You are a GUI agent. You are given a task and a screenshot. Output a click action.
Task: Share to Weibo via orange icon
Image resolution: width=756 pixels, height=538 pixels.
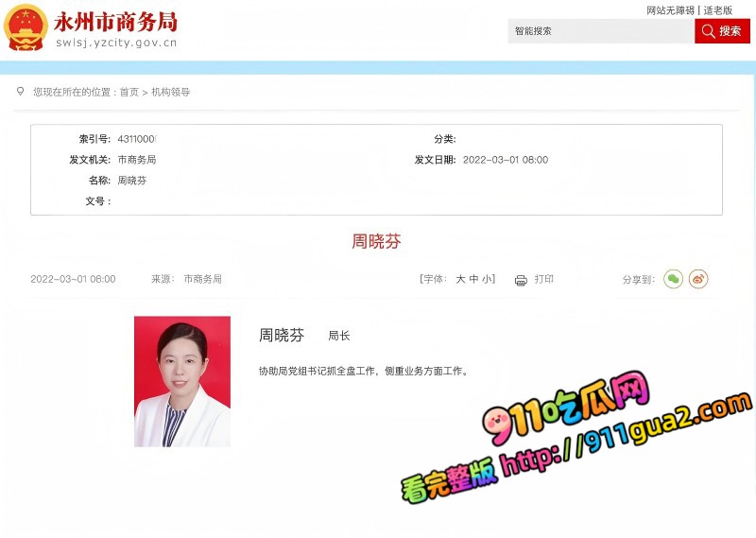(698, 279)
